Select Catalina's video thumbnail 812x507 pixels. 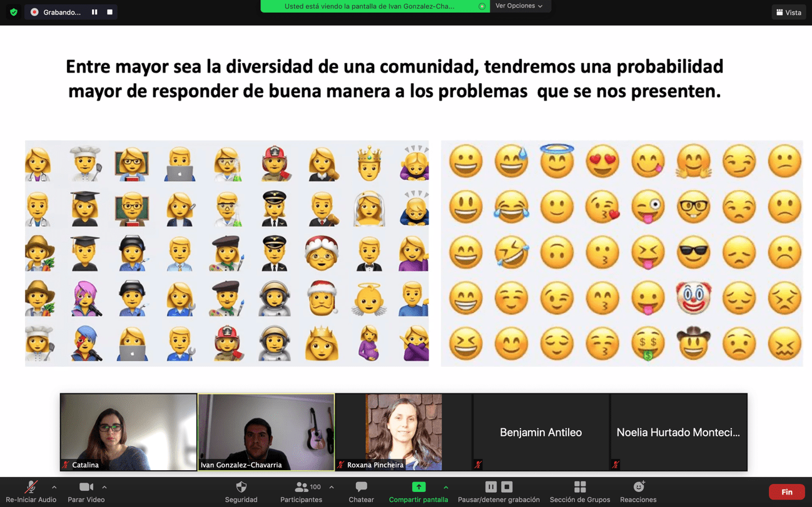tap(128, 432)
